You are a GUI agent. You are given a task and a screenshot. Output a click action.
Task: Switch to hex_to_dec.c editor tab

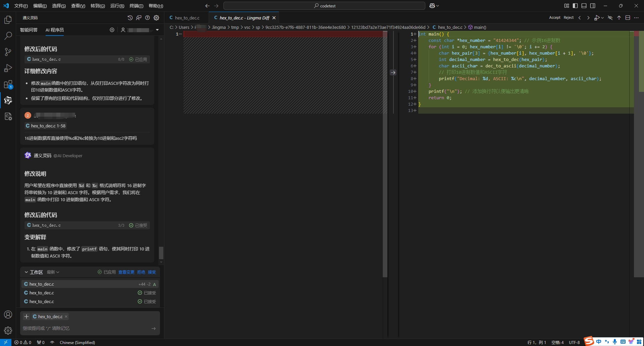pos(186,18)
